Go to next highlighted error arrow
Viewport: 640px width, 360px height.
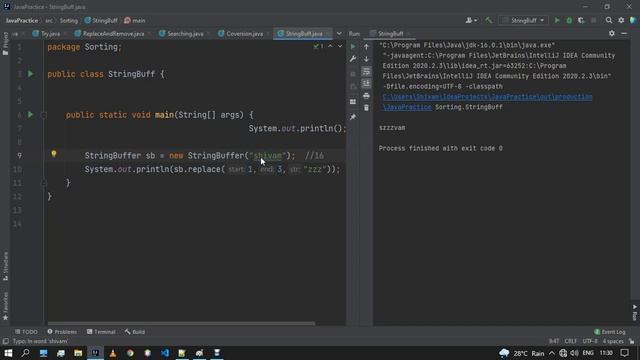coord(340,47)
